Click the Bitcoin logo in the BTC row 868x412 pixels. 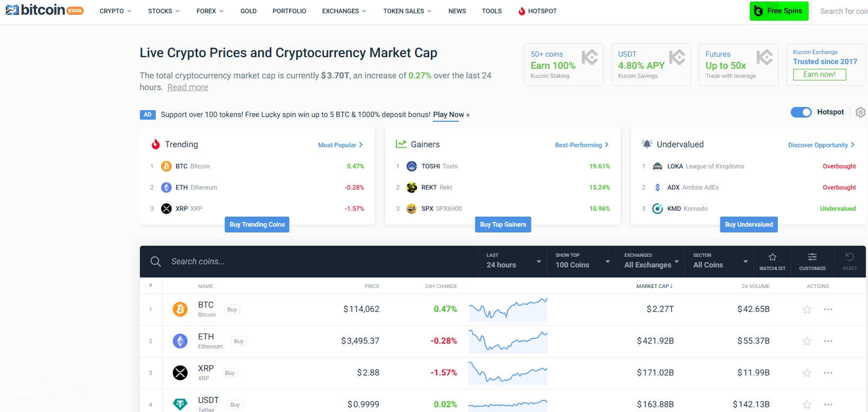click(x=180, y=309)
